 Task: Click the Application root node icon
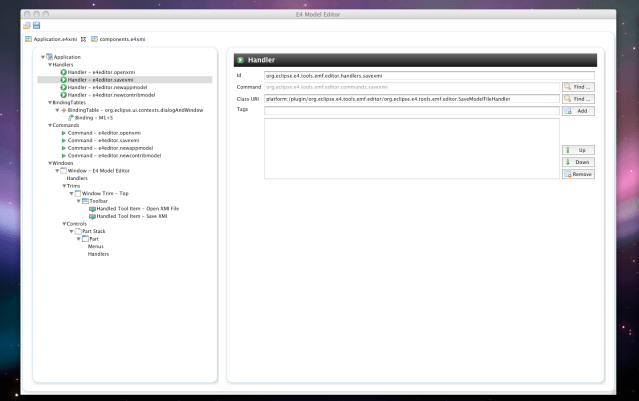(x=49, y=57)
